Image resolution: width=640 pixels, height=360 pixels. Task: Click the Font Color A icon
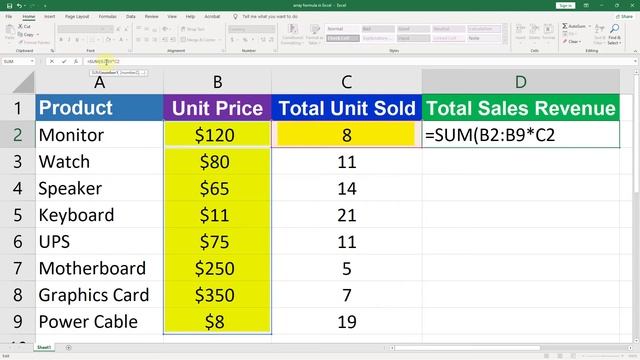121,40
